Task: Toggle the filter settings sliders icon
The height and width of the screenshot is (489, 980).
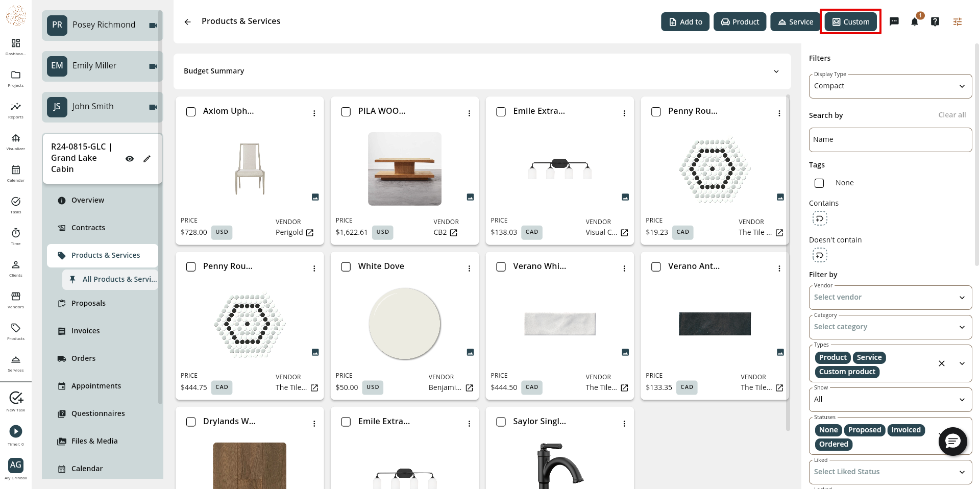Action: pyautogui.click(x=958, y=21)
